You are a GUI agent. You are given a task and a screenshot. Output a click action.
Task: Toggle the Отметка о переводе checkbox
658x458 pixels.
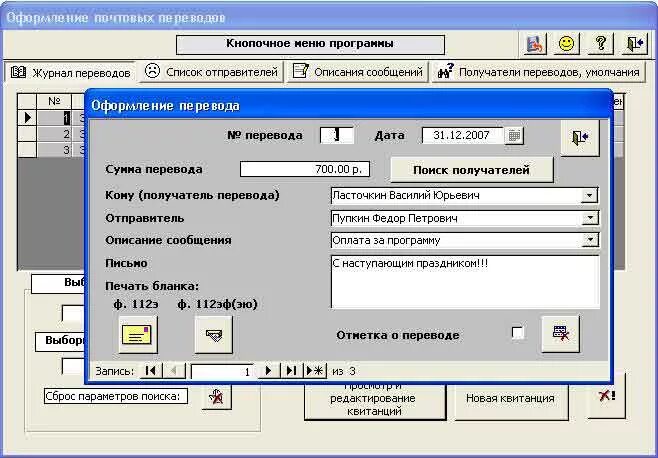pyautogui.click(x=518, y=333)
